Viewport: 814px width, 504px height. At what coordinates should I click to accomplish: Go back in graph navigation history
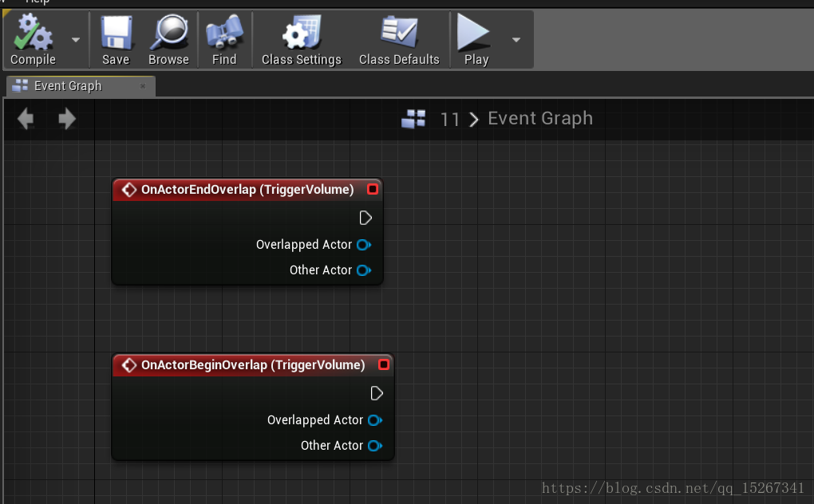[26, 119]
